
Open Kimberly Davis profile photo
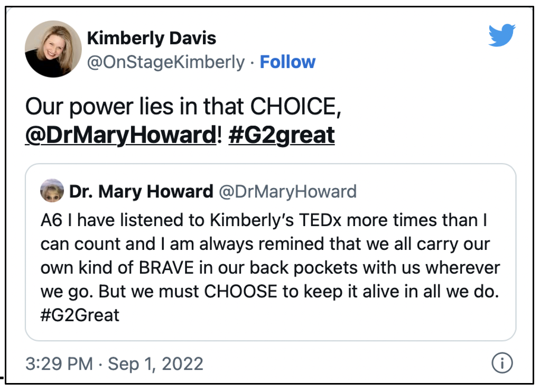click(x=53, y=49)
